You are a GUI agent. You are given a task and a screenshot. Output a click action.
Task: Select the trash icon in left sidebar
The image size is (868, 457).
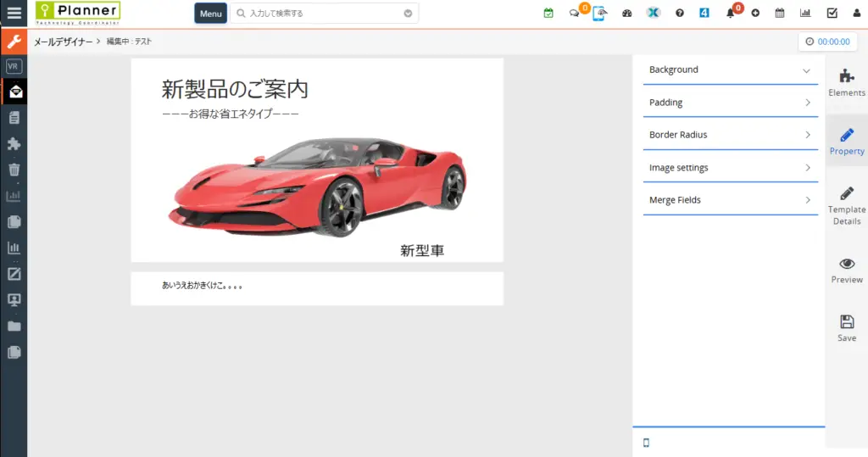[14, 170]
